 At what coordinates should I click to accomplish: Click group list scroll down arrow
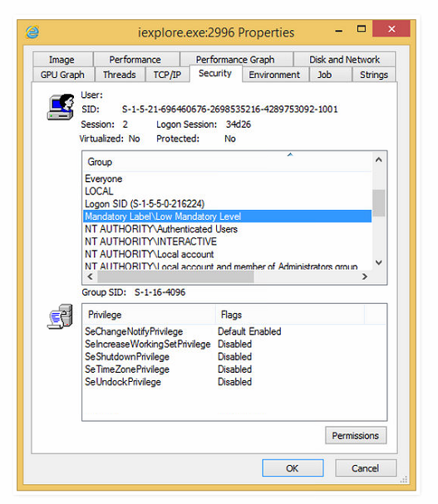pos(379,262)
